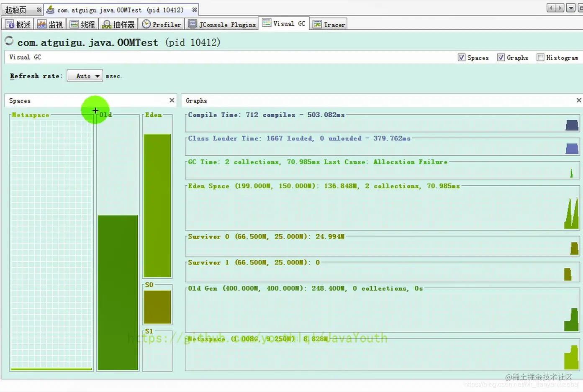Switch to JConsole Plugins tab
The height and width of the screenshot is (392, 583).
(x=222, y=24)
